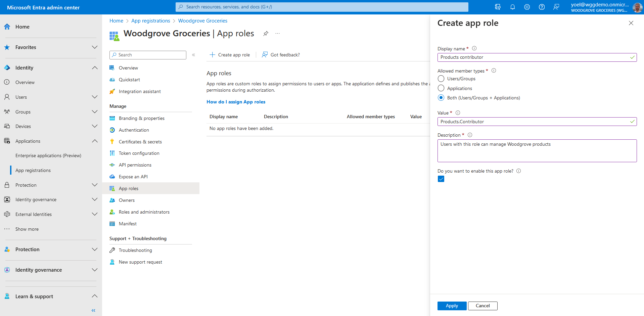The image size is (644, 316).
Task: Close the Create app role panel
Action: pyautogui.click(x=631, y=23)
